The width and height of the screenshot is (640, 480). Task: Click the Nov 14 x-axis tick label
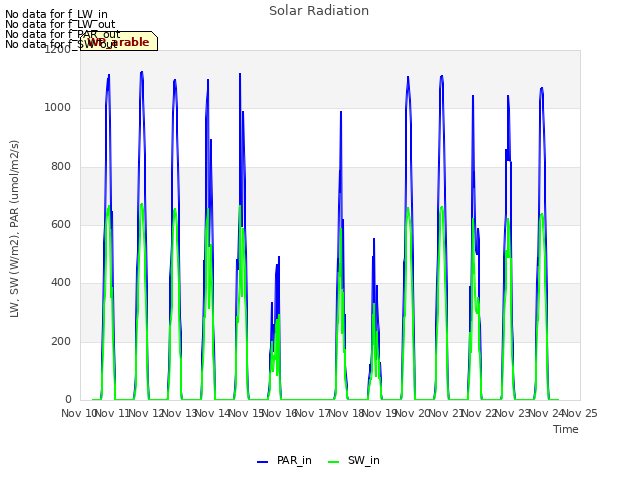(212, 413)
